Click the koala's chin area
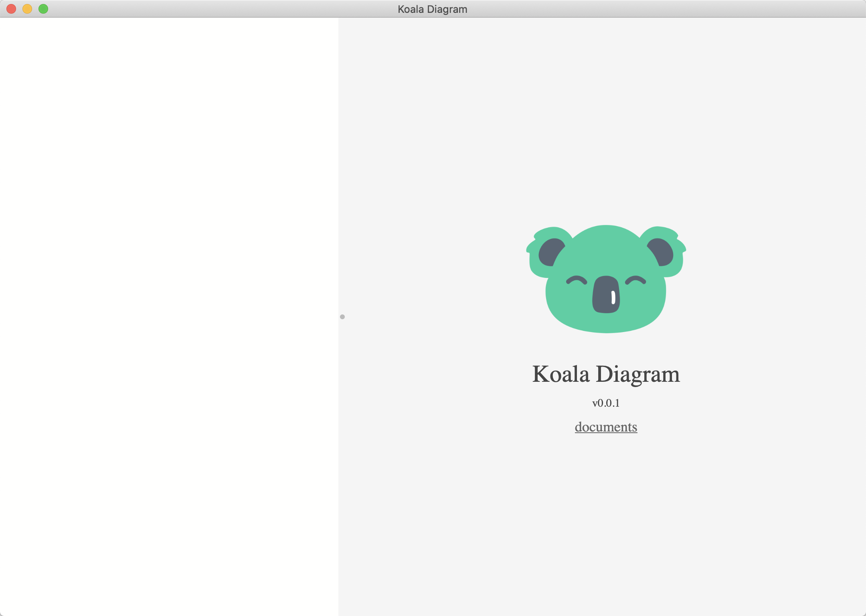Image resolution: width=866 pixels, height=616 pixels. [606, 323]
